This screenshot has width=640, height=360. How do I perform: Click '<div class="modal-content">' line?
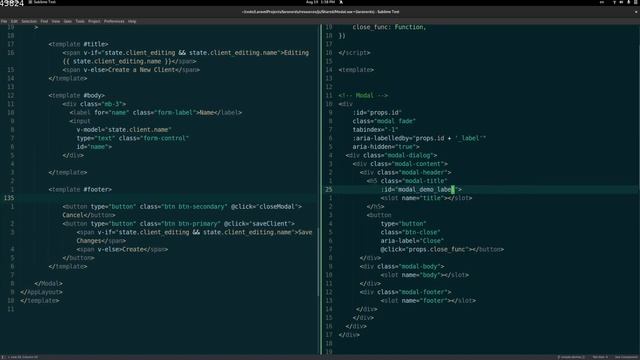(400, 164)
